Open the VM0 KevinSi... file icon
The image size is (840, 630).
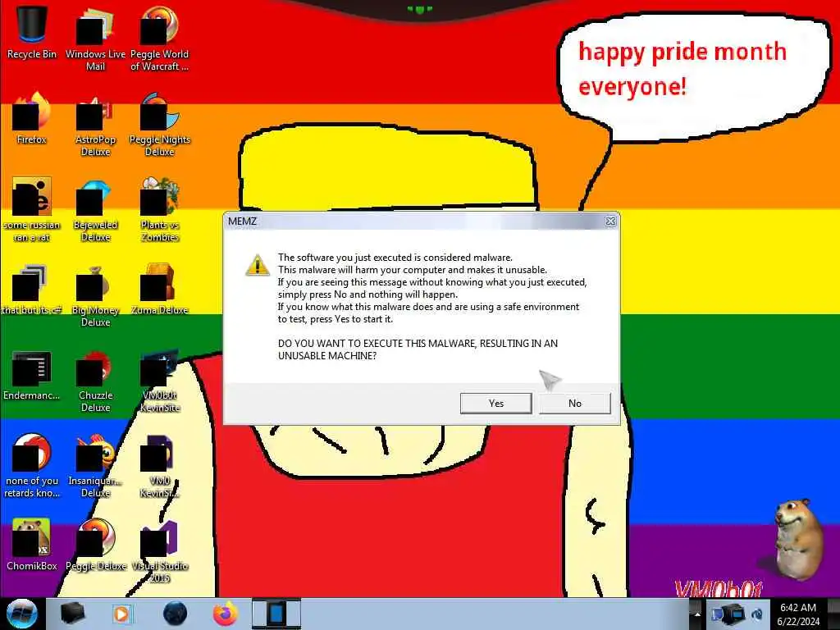[159, 466]
